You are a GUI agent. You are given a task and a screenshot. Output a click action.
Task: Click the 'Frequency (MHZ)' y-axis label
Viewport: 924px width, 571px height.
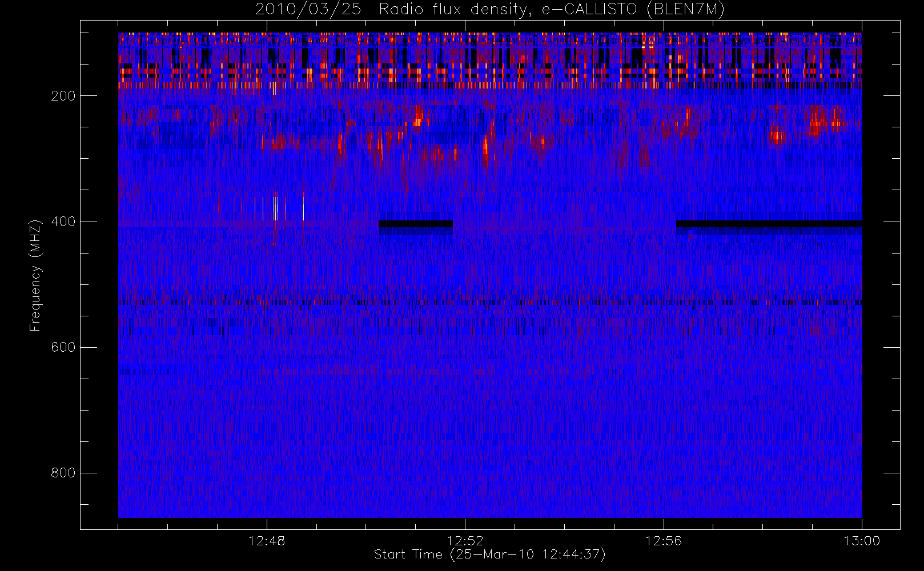(x=35, y=275)
